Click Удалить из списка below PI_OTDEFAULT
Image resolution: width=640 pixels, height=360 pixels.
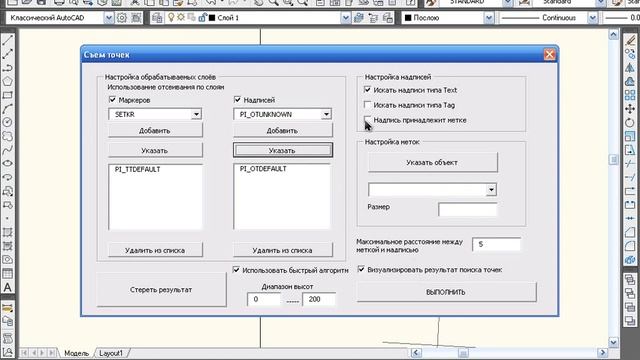coord(282,250)
